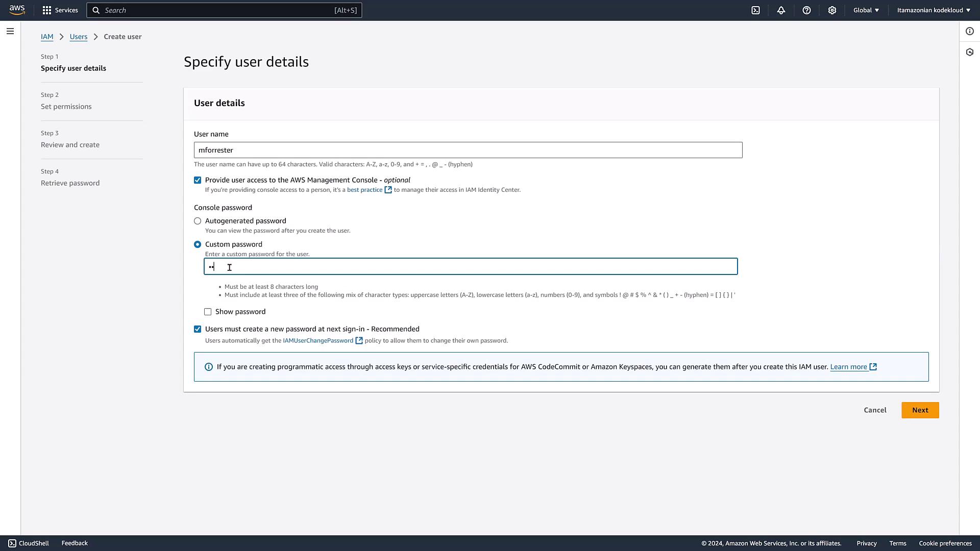This screenshot has width=980, height=551.
Task: Enable the Show password checkbox
Action: point(208,312)
